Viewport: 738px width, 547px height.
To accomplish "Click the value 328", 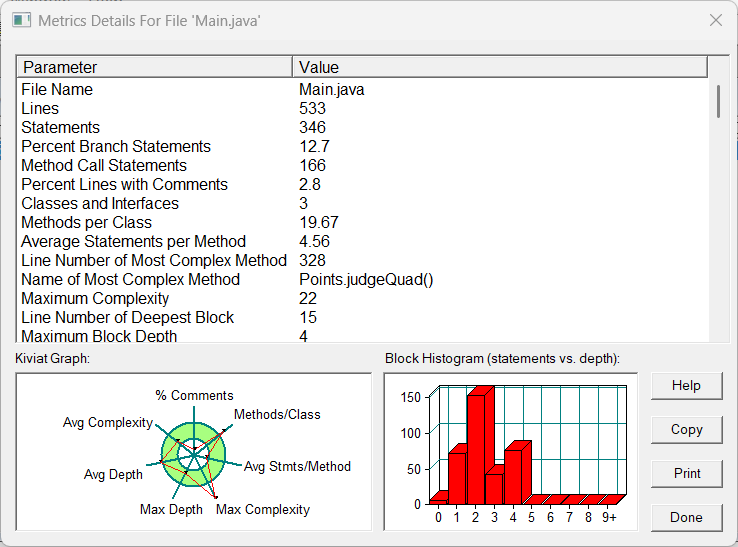I will coord(312,260).
